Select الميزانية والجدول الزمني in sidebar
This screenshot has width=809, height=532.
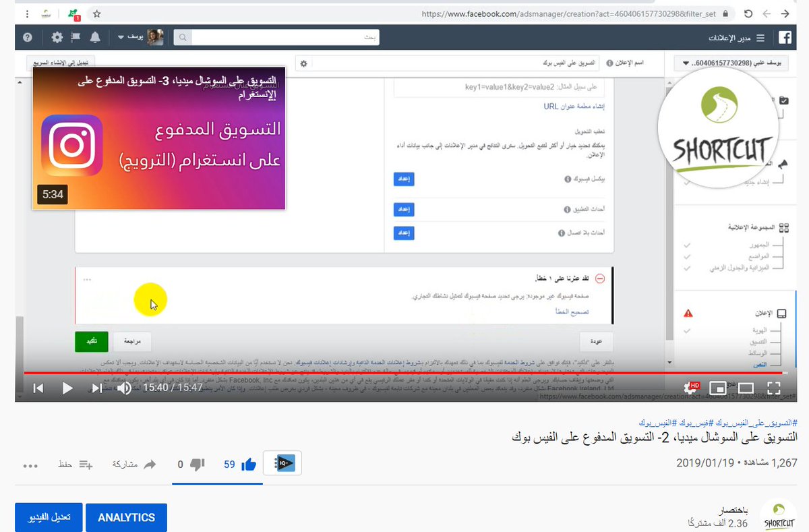click(740, 268)
